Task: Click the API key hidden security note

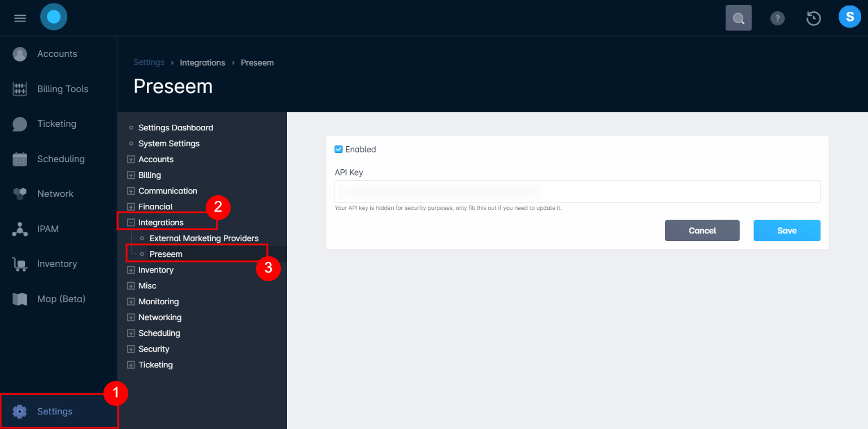Action: pyautogui.click(x=448, y=208)
